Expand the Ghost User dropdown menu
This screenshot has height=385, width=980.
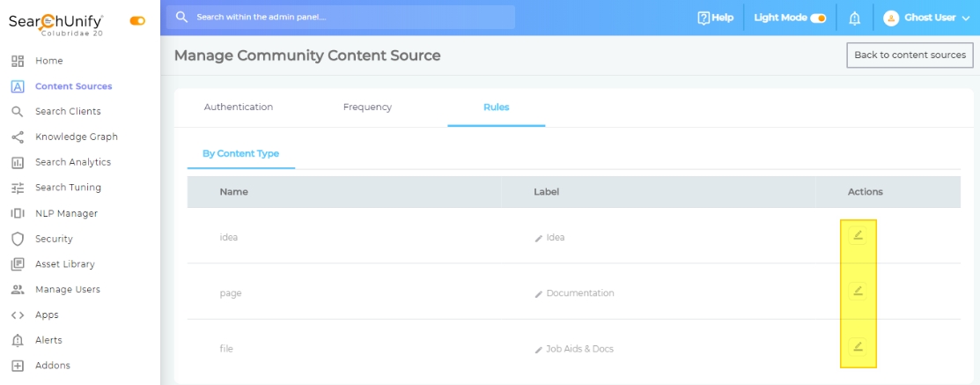(x=927, y=18)
